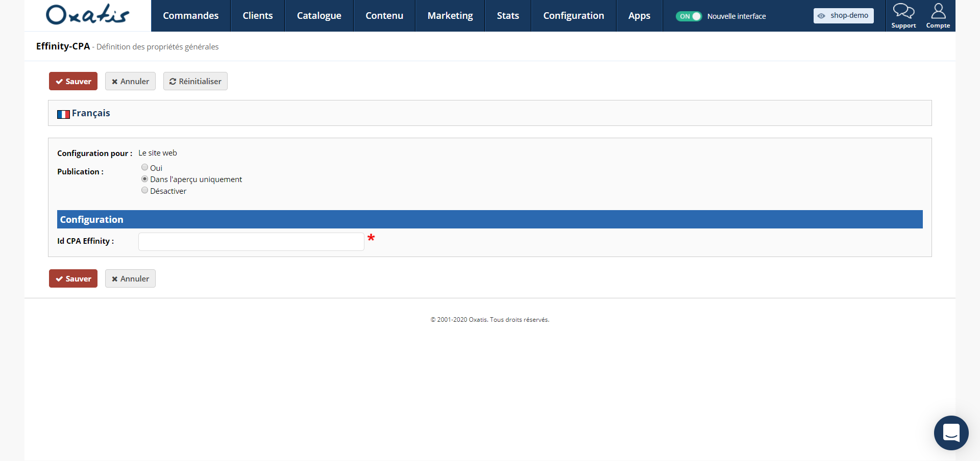Click the bottom Annuler button
This screenshot has width=980, height=461.
130,278
